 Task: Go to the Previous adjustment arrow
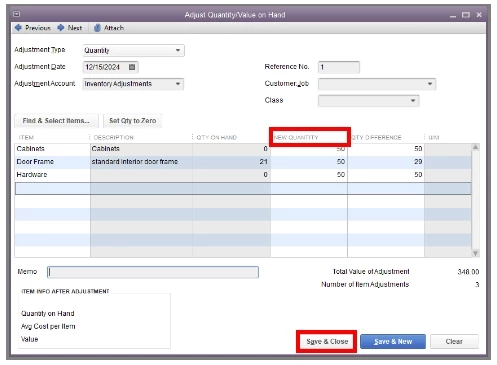click(x=18, y=28)
